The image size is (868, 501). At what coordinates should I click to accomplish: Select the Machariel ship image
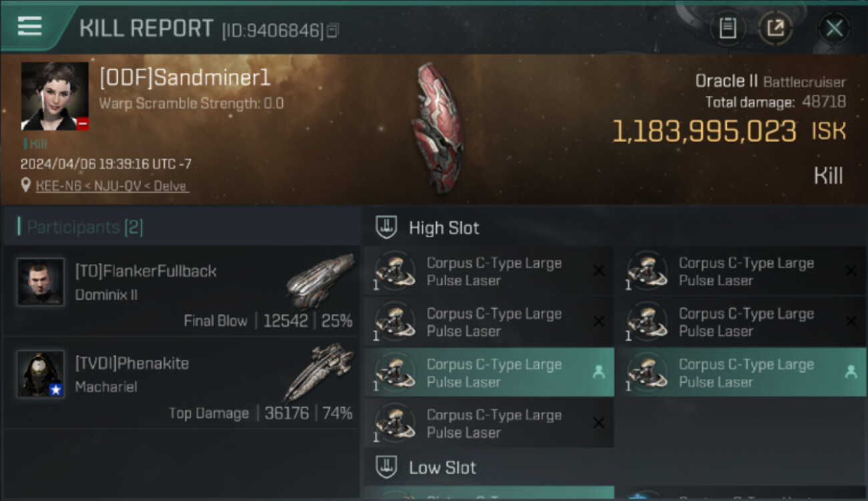click(318, 372)
